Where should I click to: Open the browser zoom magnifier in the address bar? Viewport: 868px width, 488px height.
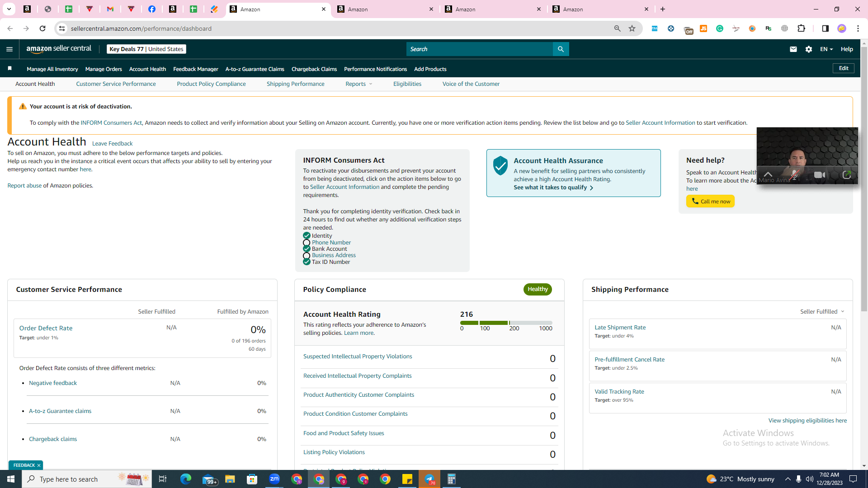click(x=617, y=28)
